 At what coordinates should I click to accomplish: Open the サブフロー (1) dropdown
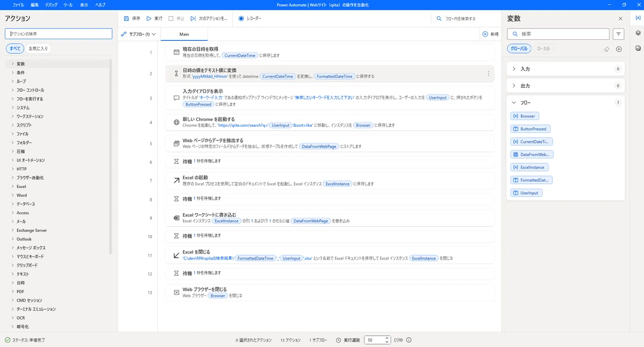138,34
